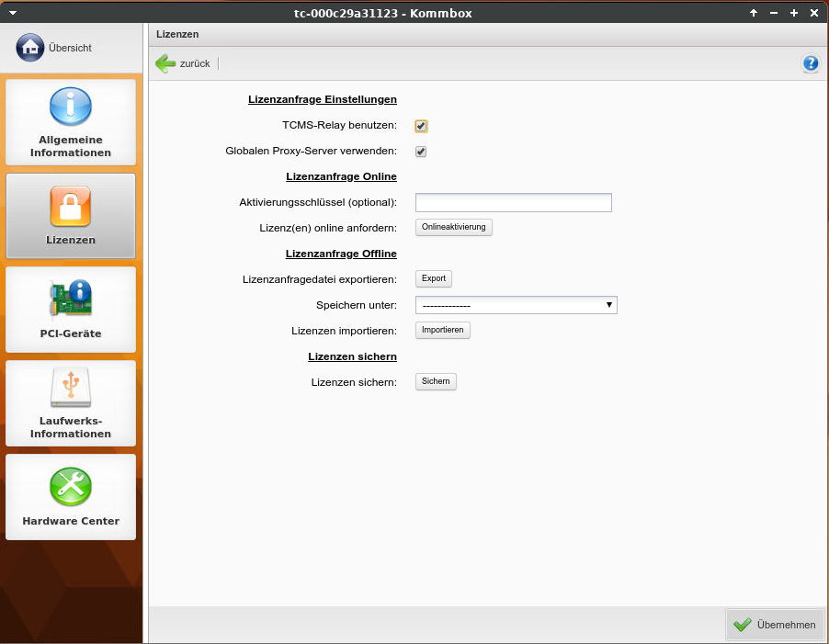This screenshot has width=829, height=644.
Task: Click the Importieren button
Action: pos(443,331)
